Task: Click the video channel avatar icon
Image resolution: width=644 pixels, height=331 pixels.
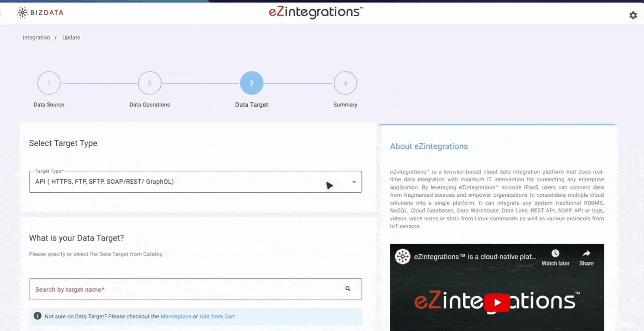Action: [402, 257]
